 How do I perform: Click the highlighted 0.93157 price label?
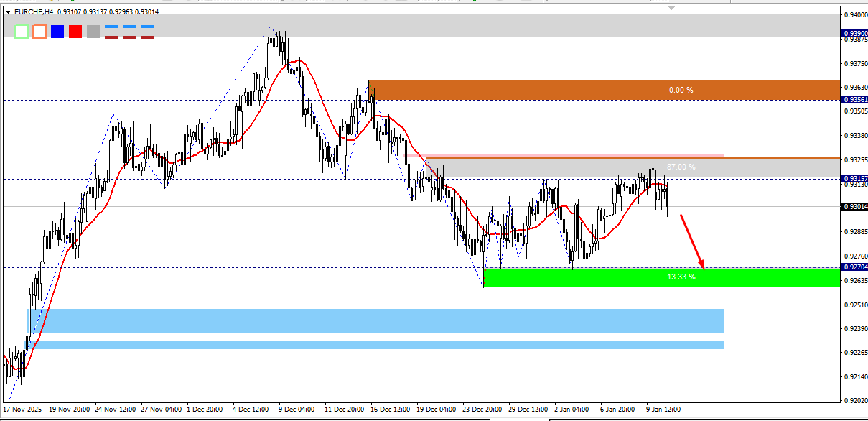[855, 178]
